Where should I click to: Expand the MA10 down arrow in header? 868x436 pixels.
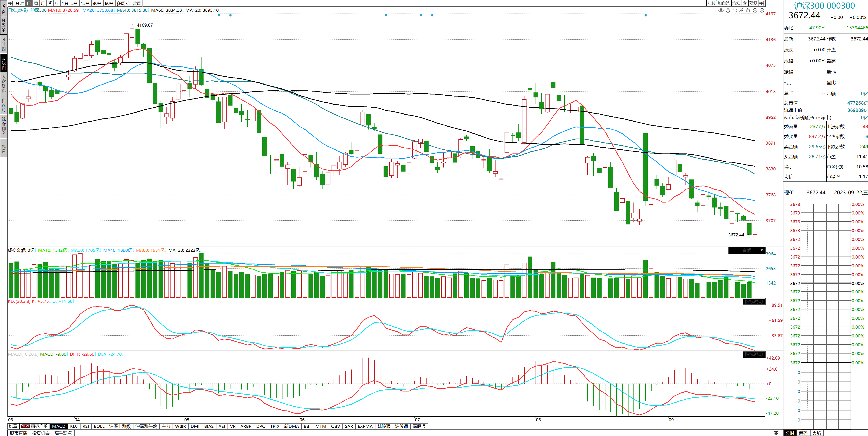[80, 10]
